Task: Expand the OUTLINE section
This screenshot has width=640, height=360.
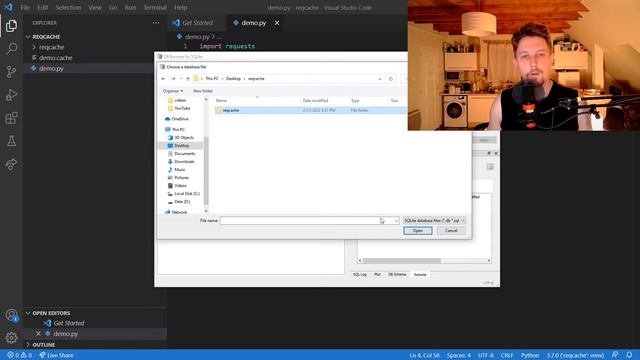Action: pos(28,344)
